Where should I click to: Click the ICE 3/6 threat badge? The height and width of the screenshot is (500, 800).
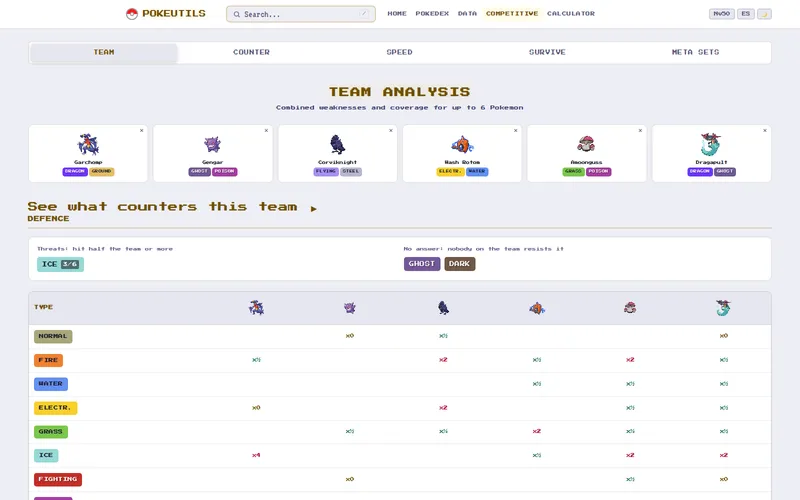[x=60, y=264]
